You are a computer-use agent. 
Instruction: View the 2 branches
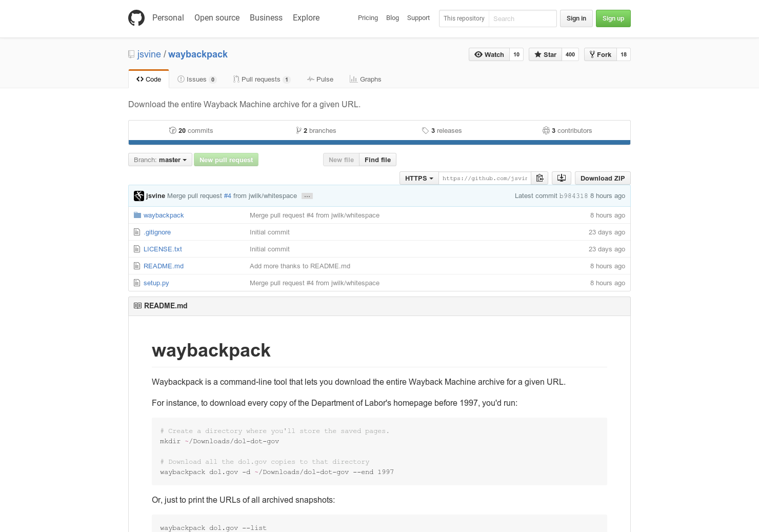[316, 130]
